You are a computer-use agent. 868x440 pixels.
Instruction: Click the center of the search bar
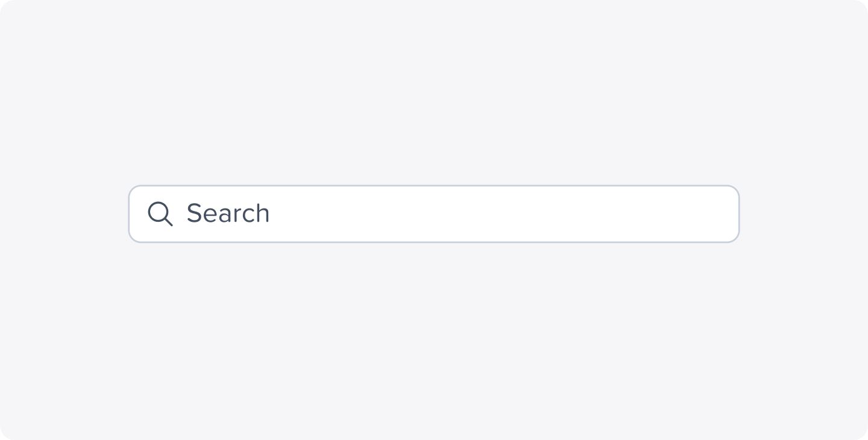click(434, 213)
